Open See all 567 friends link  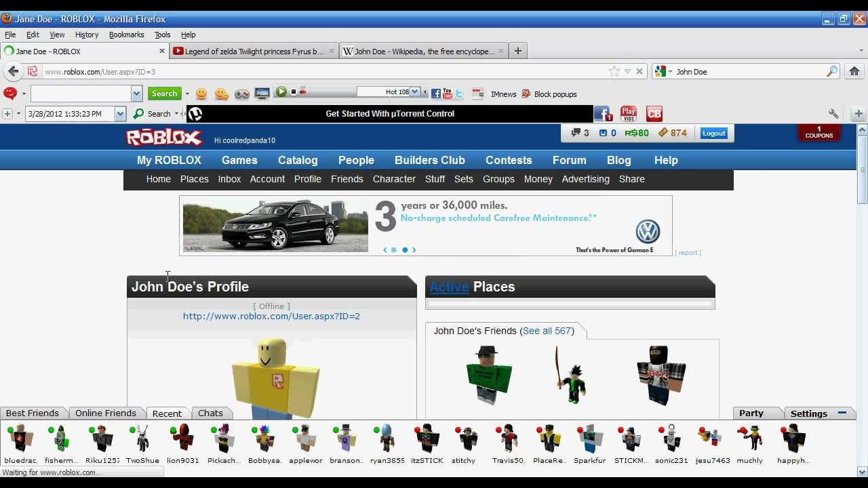tap(547, 331)
